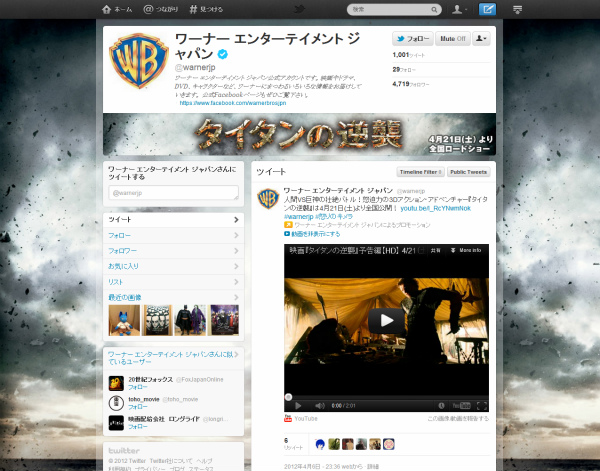Select お気に入り in the sidebar menu
Image resolution: width=600 pixels, height=471 pixels.
(x=173, y=266)
